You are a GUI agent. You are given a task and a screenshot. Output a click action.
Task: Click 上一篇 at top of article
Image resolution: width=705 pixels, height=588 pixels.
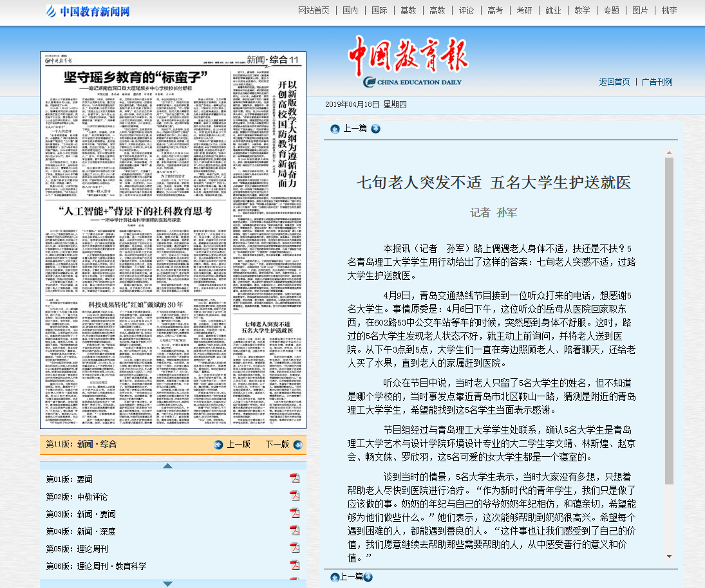pos(355,129)
